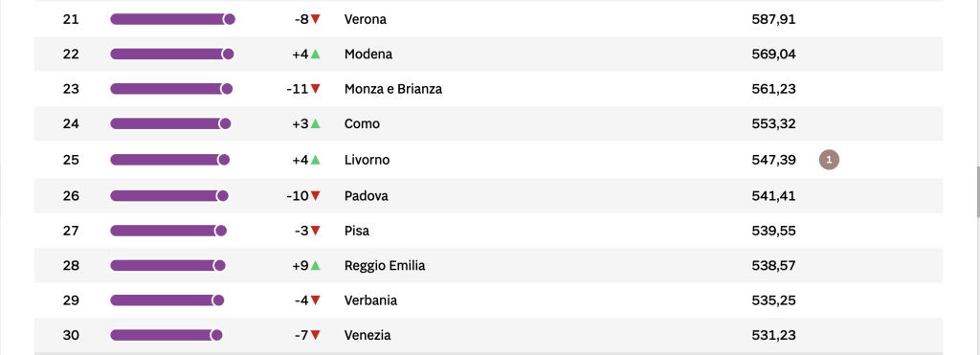Select the Reggio Emilia entry
Image resolution: width=980 pixels, height=355 pixels.
385,266
